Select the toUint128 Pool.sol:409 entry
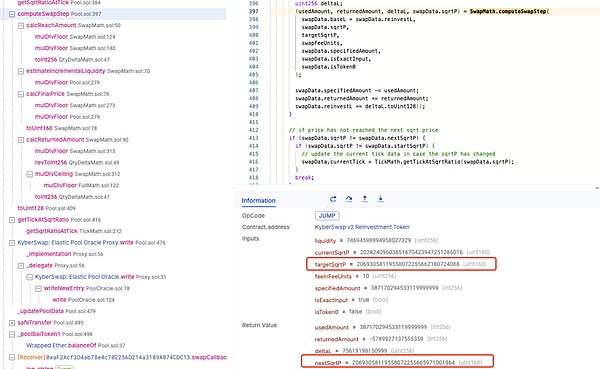This screenshot has height=369, width=600. point(46,208)
